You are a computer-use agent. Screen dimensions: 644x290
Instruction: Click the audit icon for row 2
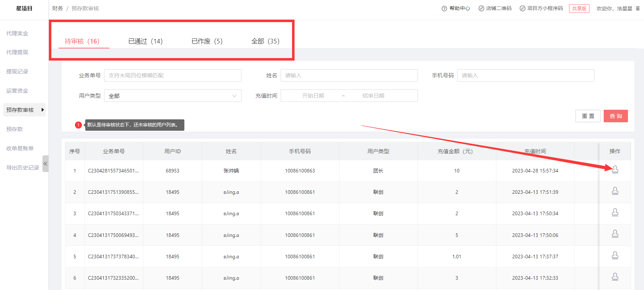[x=615, y=191]
